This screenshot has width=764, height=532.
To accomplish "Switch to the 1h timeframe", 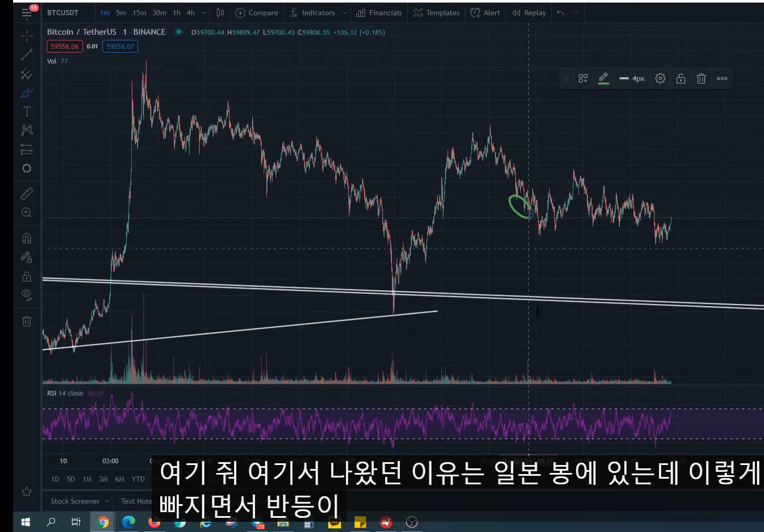I will 177,12.
